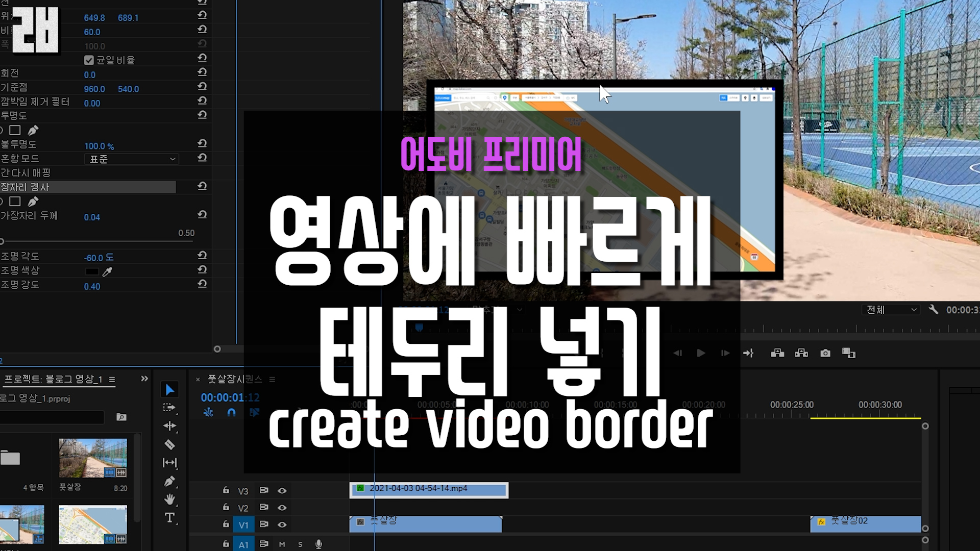Viewport: 980px width, 551px height.
Task: Click the Lift button in program monitor
Action: tap(777, 353)
